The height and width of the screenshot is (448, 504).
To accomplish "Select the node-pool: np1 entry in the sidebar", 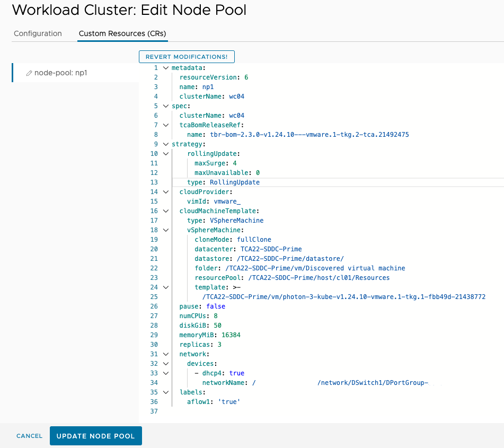I will [60, 73].
